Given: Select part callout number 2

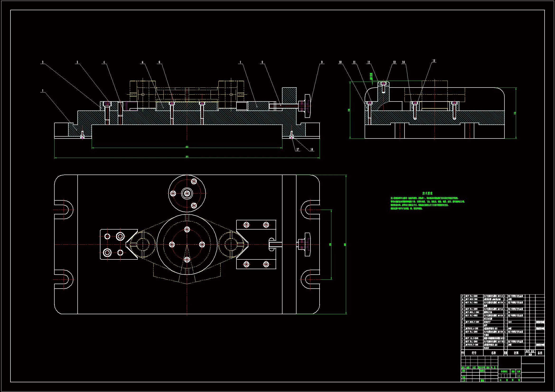Looking at the screenshot, I should pos(43,62).
